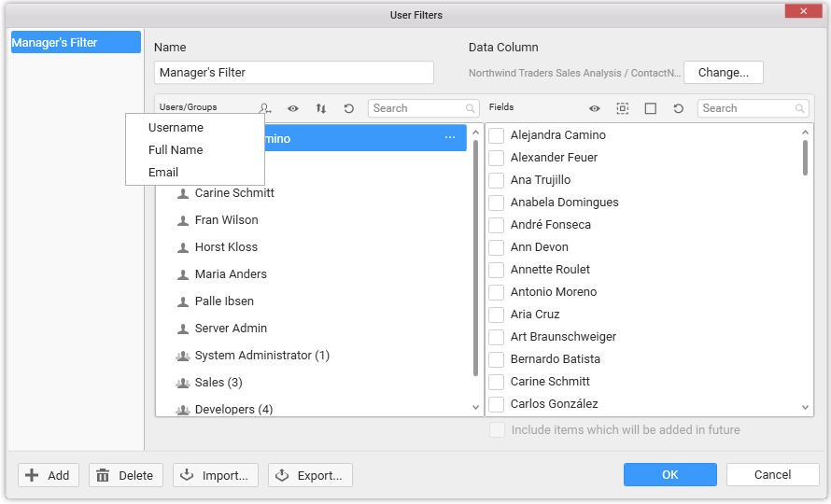The height and width of the screenshot is (504, 831).
Task: Click the unselect all square icon in Fields
Action: tap(650, 108)
